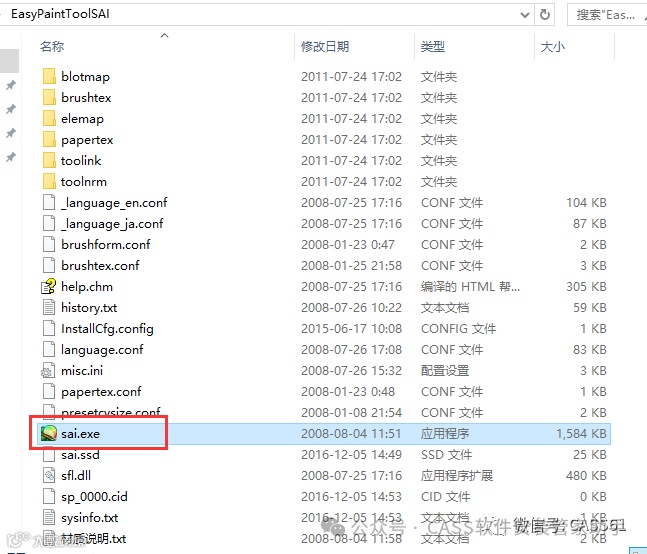This screenshot has width=647, height=554.
Task: Open the address bar history dropdown
Action: 525,15
